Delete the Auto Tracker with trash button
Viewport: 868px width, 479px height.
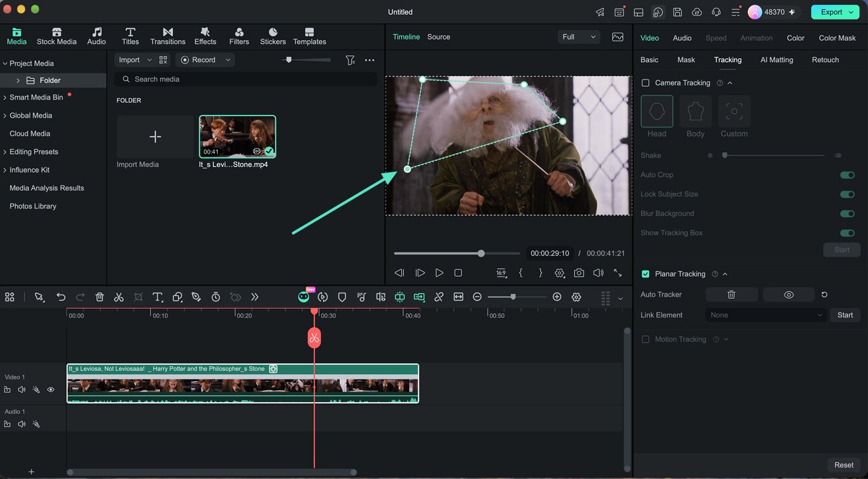pyautogui.click(x=731, y=295)
